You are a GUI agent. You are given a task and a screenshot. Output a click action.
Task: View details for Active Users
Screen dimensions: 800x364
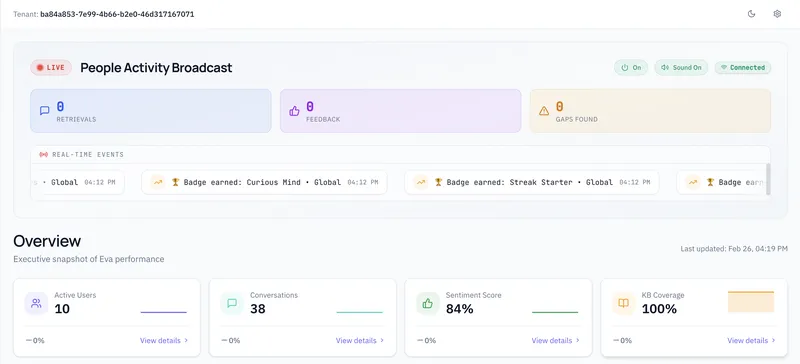[x=164, y=341]
